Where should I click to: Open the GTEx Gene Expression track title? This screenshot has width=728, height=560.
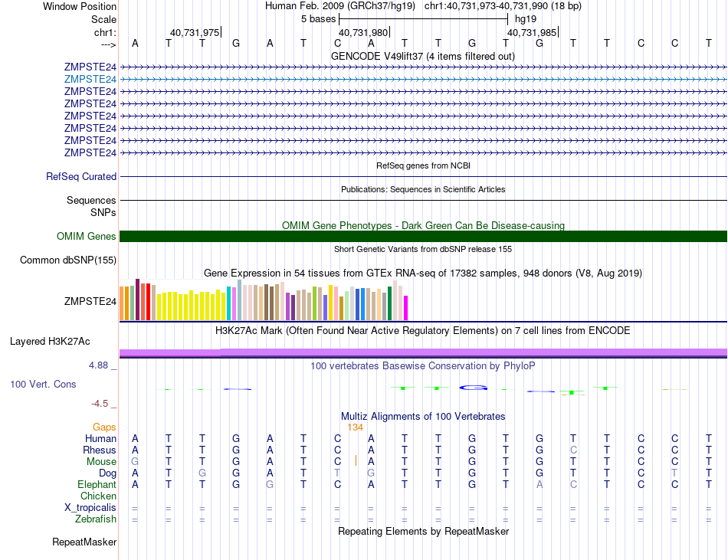coord(423,273)
